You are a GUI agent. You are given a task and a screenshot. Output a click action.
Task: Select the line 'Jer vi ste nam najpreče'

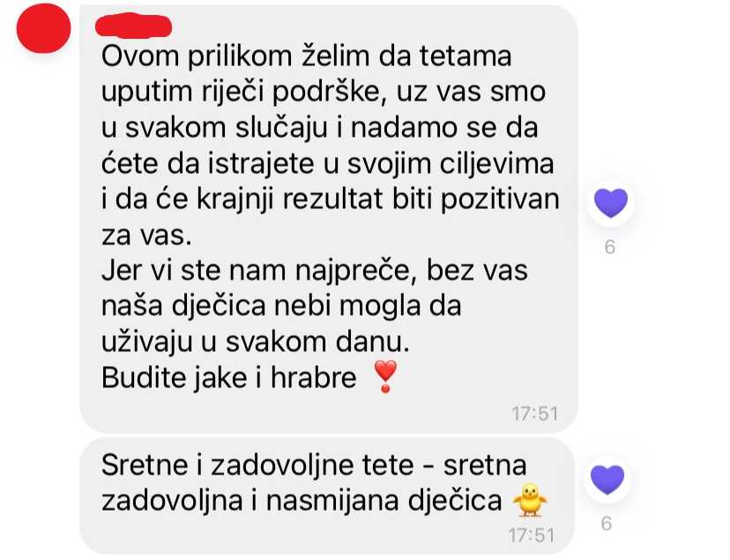coord(255,271)
